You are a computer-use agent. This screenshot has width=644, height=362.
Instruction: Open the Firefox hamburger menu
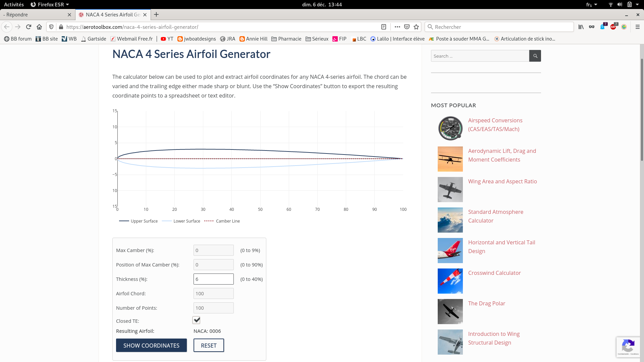coord(638,27)
